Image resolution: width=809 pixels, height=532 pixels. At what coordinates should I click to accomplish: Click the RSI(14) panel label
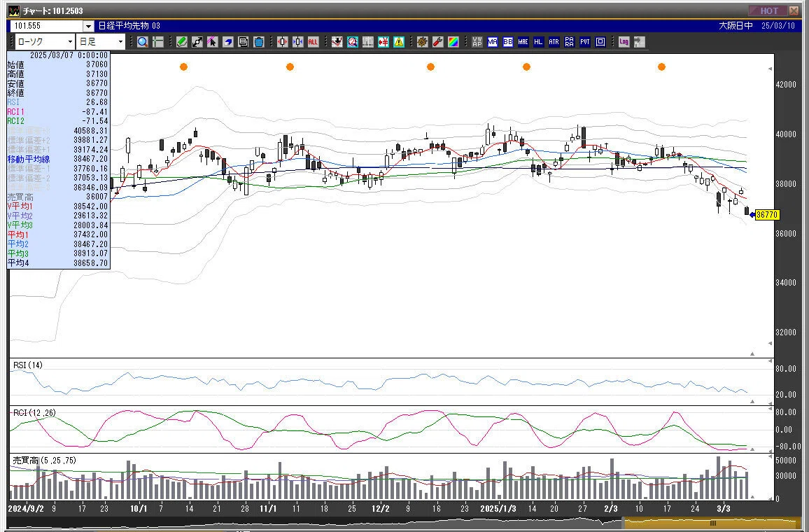coord(28,365)
